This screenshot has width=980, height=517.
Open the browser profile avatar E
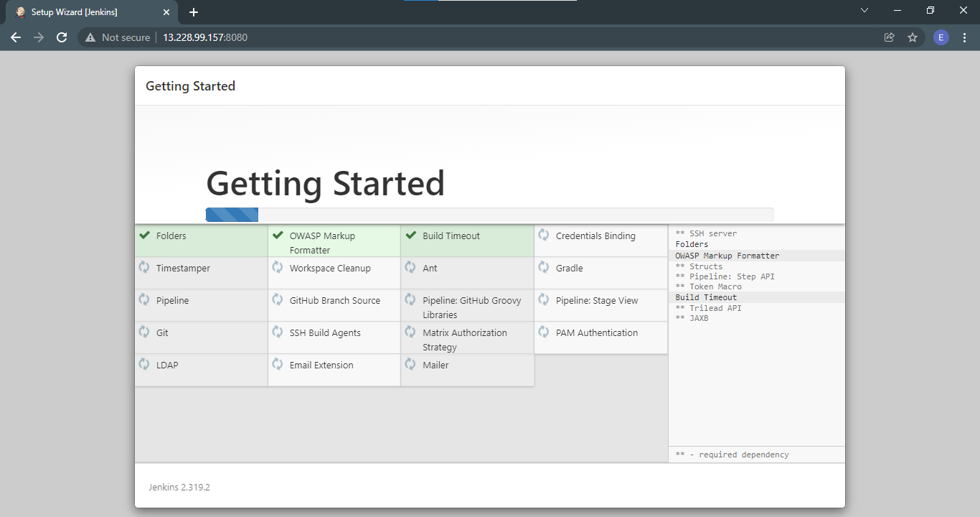coord(941,37)
